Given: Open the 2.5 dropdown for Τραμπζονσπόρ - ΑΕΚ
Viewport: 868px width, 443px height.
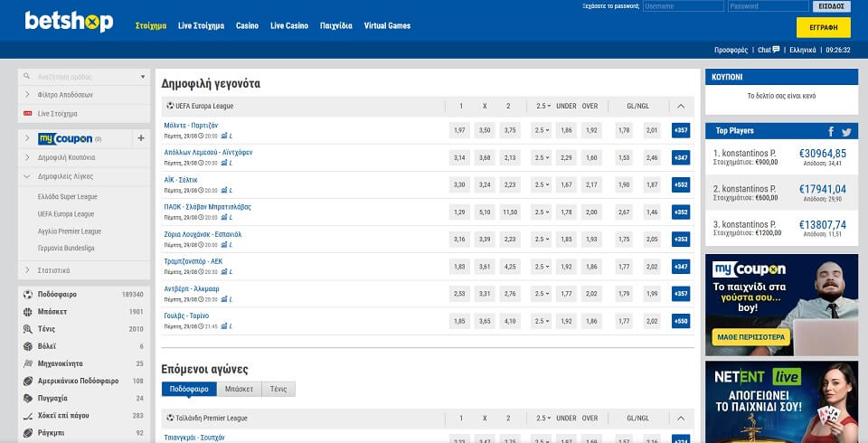Looking at the screenshot, I should [x=542, y=267].
